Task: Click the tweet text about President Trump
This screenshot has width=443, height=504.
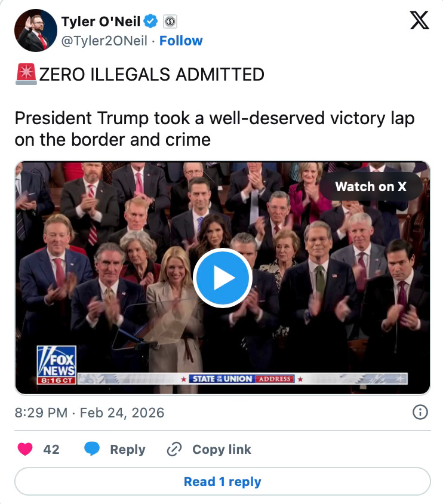Action: (x=214, y=129)
